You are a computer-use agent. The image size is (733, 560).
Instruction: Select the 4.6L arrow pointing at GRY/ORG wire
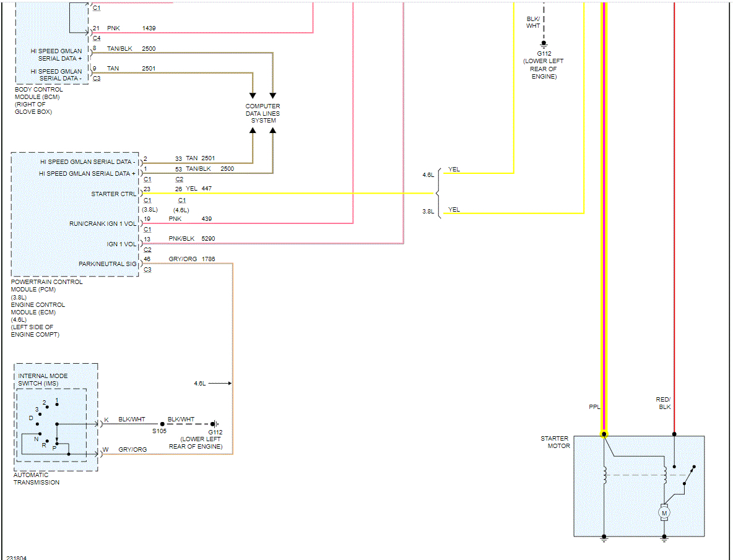(220, 384)
